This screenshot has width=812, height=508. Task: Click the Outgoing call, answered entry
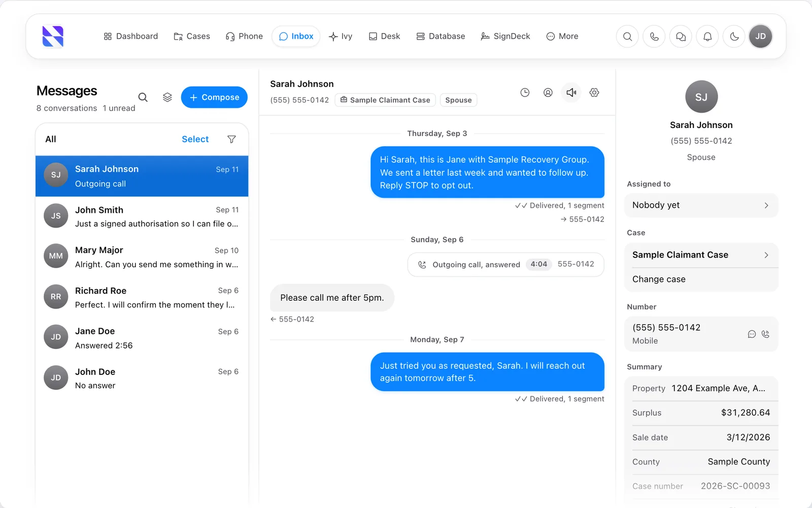coord(506,265)
